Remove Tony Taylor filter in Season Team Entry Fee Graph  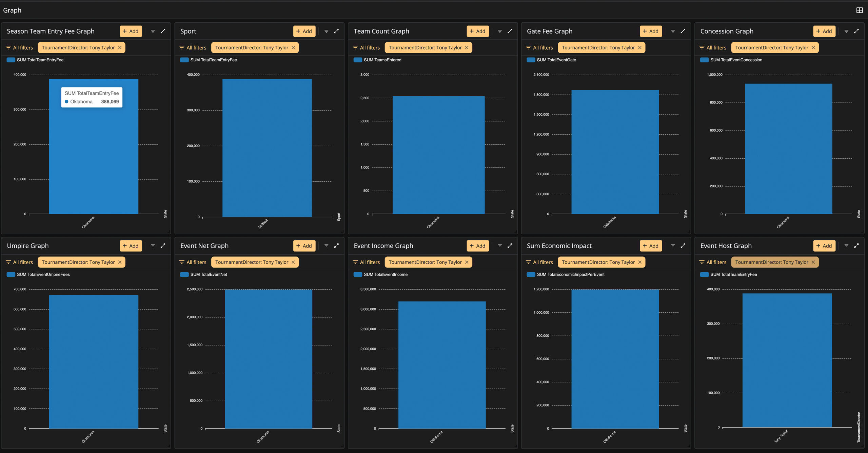point(120,48)
